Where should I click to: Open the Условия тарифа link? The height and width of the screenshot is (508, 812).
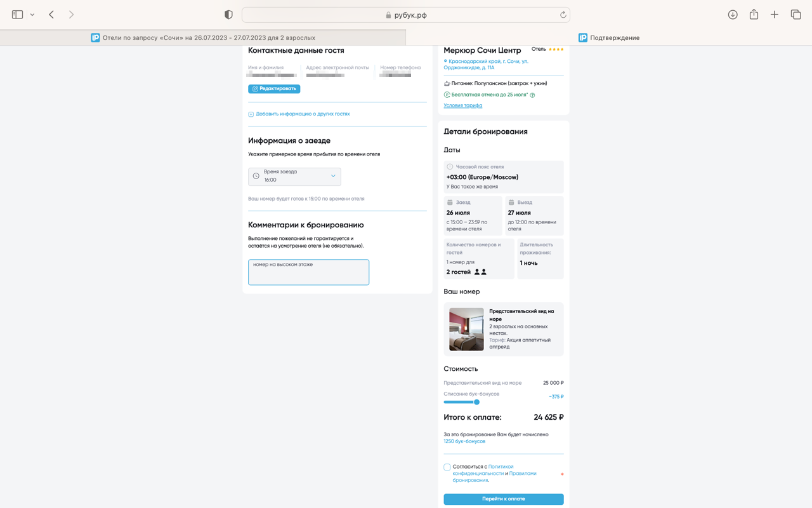463,105
